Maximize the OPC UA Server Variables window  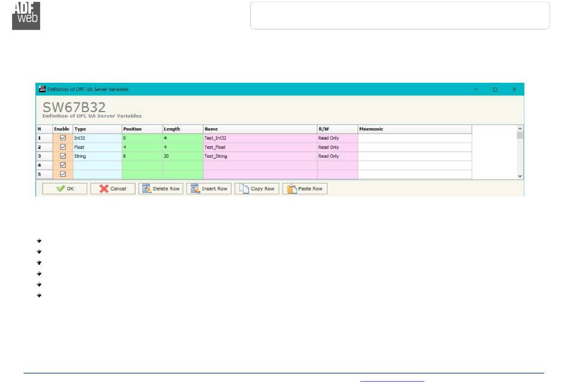coord(495,89)
